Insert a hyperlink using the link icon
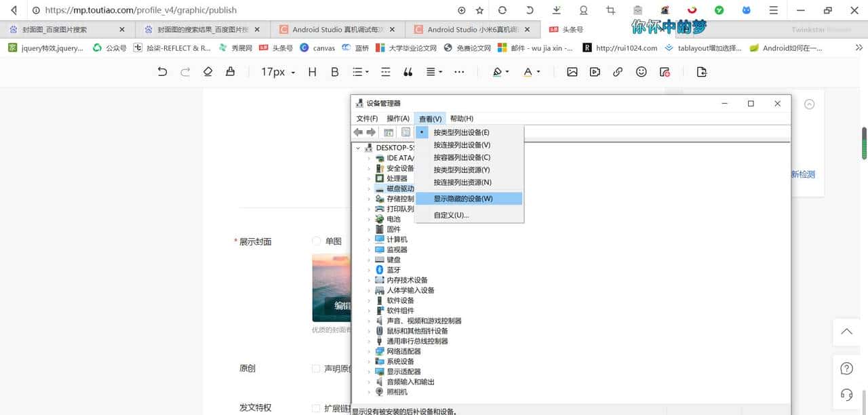This screenshot has width=868, height=415. pos(618,71)
